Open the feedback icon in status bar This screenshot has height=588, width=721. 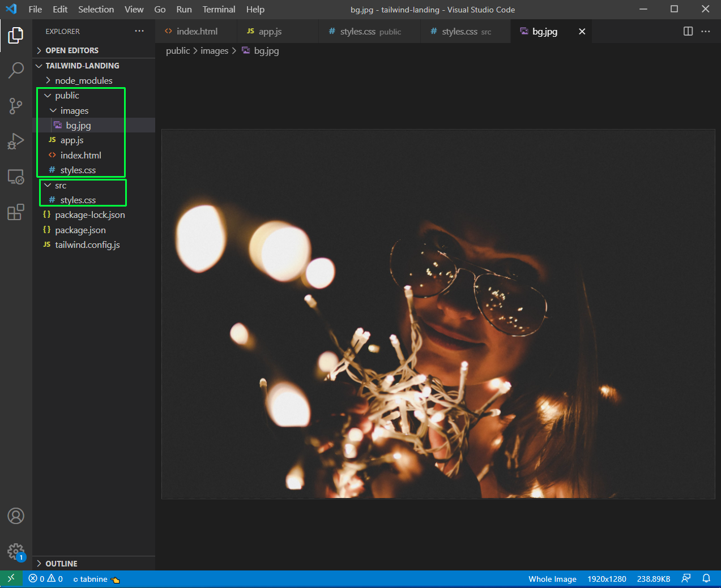pos(686,578)
